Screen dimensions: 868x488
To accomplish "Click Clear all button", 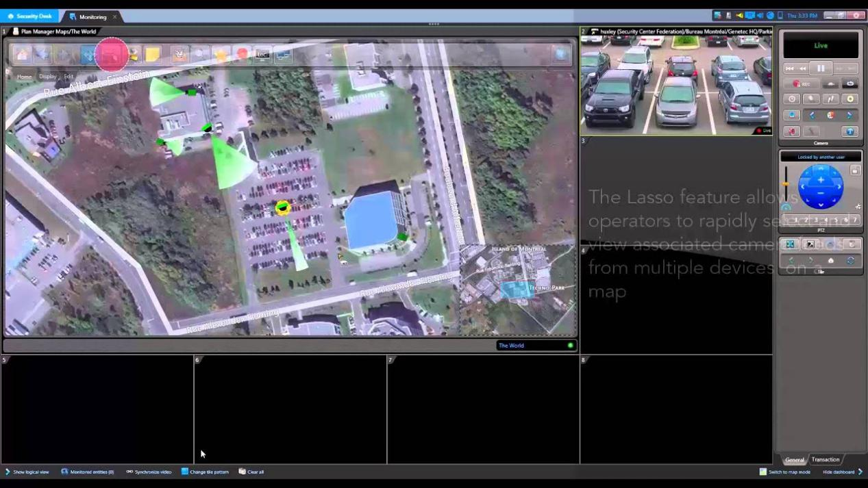I will [x=251, y=472].
